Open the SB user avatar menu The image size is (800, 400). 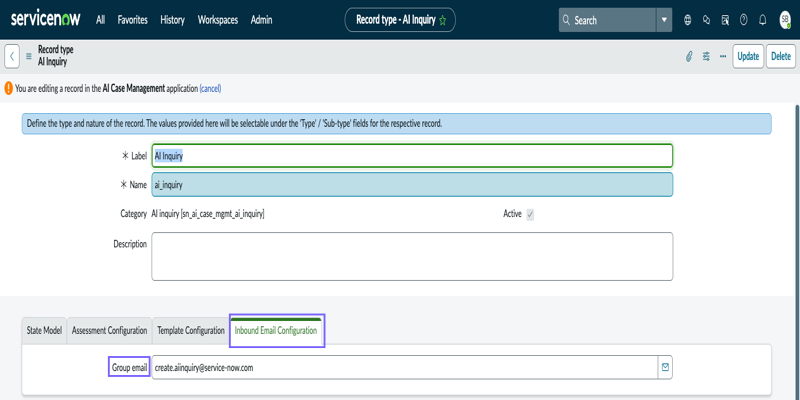pos(785,20)
